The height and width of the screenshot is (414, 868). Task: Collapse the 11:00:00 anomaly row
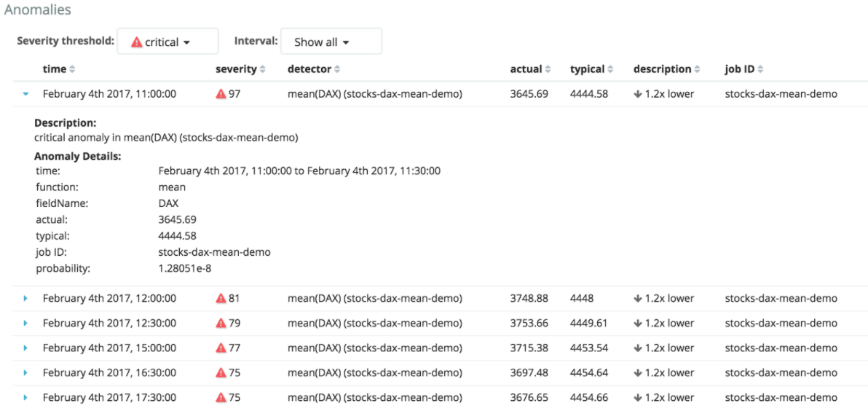25,94
